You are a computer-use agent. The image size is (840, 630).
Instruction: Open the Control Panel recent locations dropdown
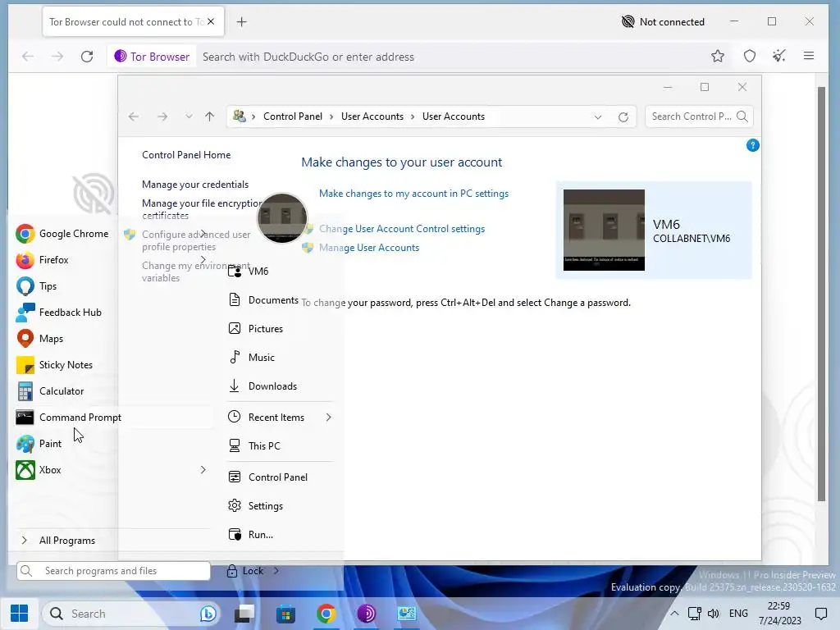pyautogui.click(x=189, y=116)
